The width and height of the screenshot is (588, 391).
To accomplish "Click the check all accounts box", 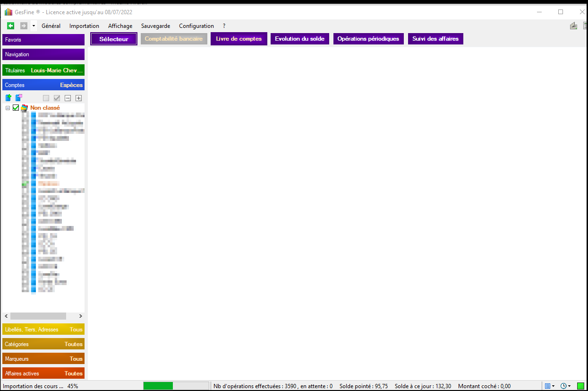I will (57, 98).
